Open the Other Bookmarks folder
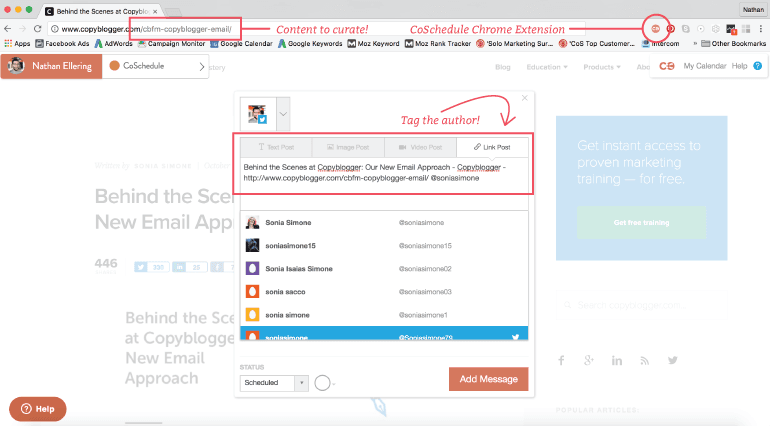This screenshot has width=770, height=426. coord(734,44)
